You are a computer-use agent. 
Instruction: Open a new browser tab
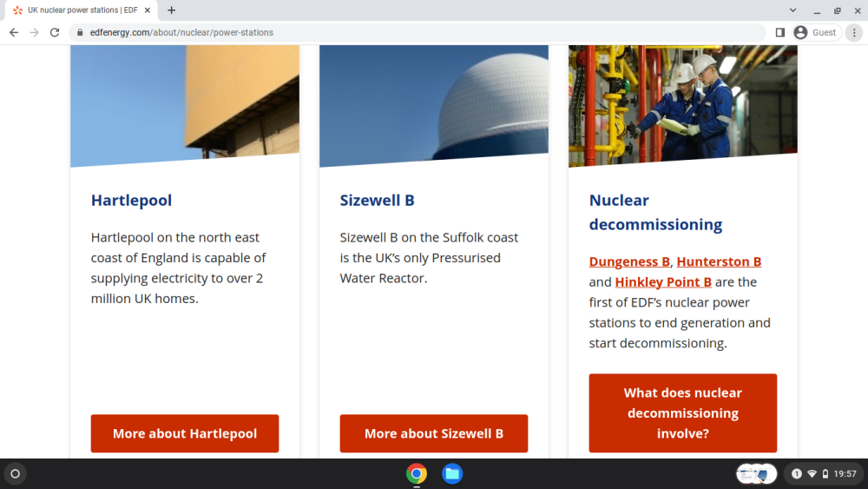click(172, 10)
